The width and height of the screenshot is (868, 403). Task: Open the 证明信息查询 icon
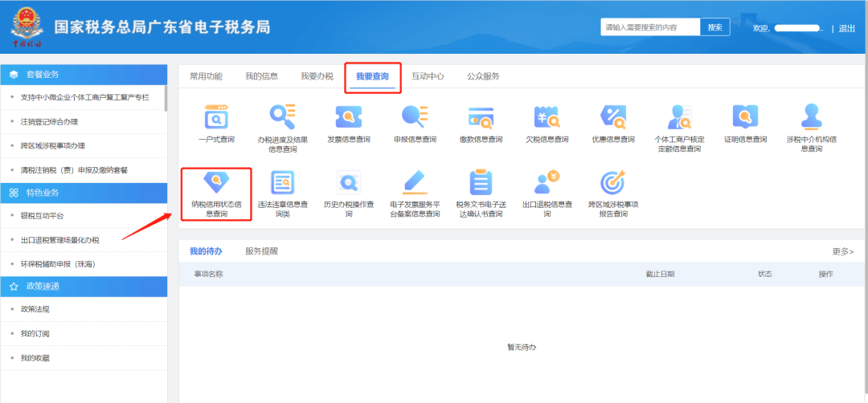coord(745,116)
